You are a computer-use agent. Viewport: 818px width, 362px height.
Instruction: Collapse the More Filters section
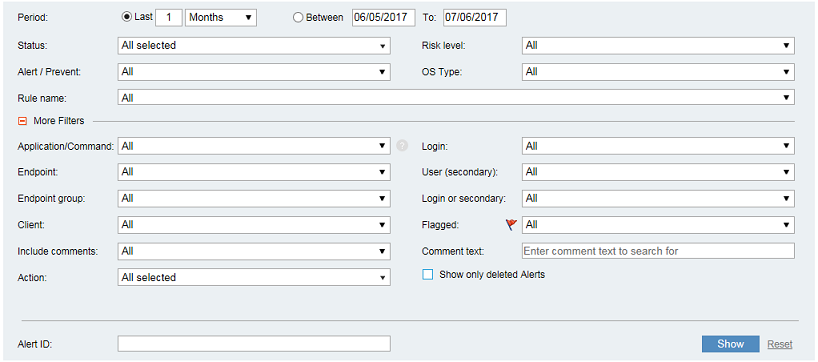[x=22, y=121]
